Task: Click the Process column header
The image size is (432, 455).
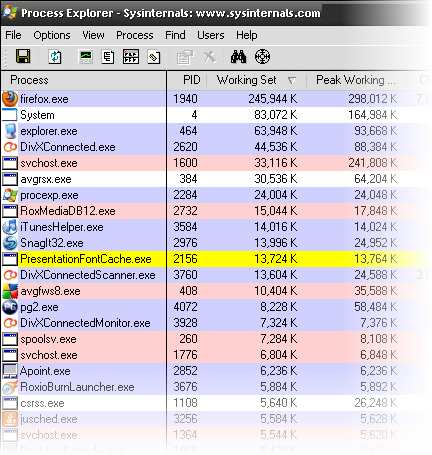Action: click(83, 80)
